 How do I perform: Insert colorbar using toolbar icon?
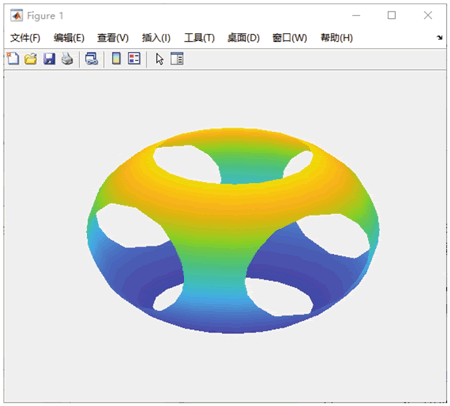pyautogui.click(x=116, y=59)
